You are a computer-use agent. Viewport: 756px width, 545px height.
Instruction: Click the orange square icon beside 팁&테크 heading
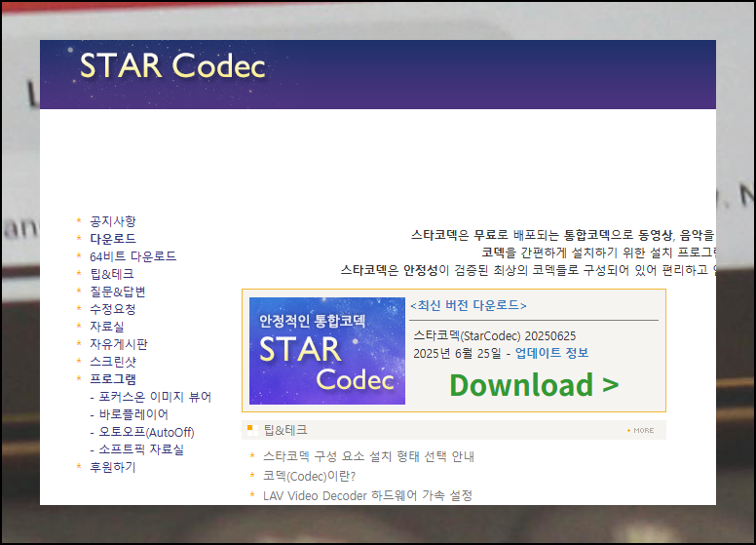click(252, 430)
